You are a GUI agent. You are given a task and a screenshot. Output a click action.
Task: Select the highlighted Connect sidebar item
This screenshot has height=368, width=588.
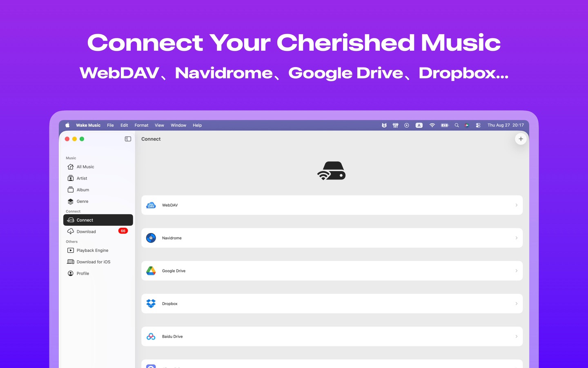click(x=98, y=220)
